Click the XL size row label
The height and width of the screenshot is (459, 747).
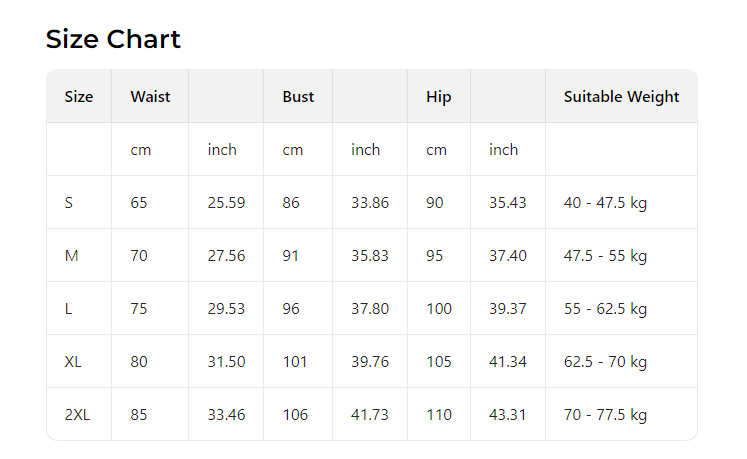coord(73,361)
